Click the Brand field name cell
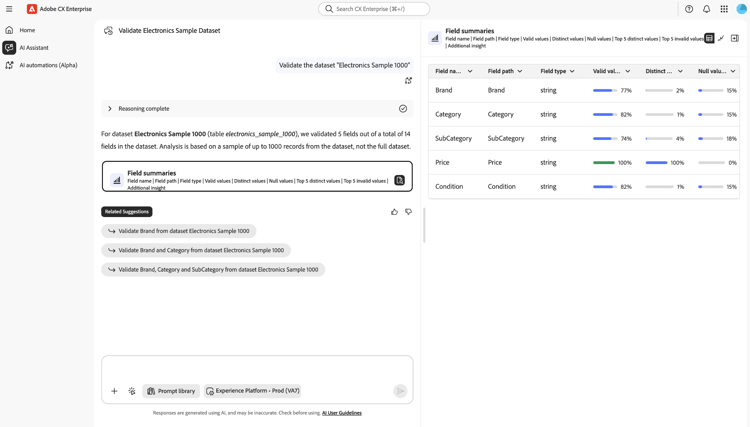 pyautogui.click(x=444, y=90)
